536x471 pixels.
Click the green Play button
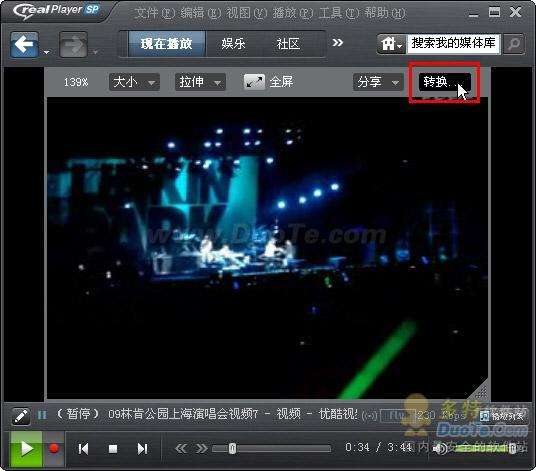click(x=26, y=448)
